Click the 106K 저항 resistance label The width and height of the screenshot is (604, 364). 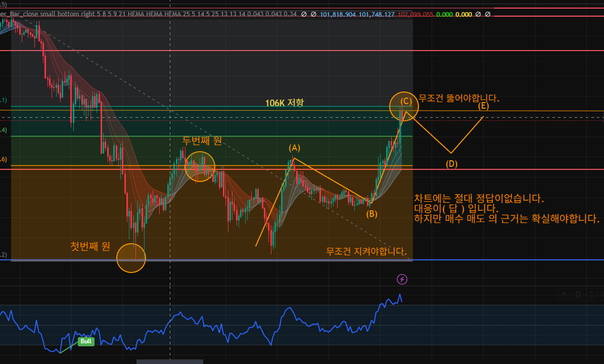click(x=285, y=103)
